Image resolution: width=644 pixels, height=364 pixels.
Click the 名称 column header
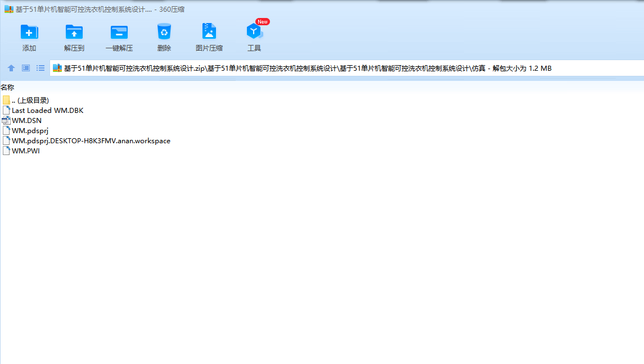coord(7,88)
